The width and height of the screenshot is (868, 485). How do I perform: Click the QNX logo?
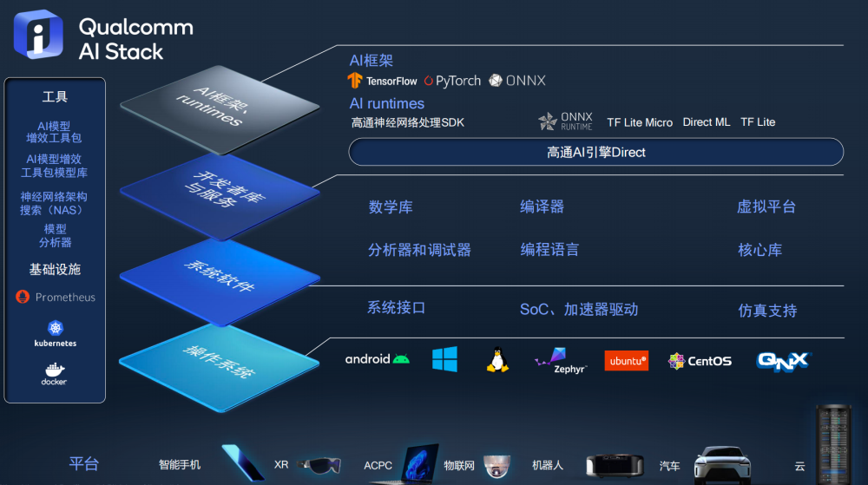point(783,362)
